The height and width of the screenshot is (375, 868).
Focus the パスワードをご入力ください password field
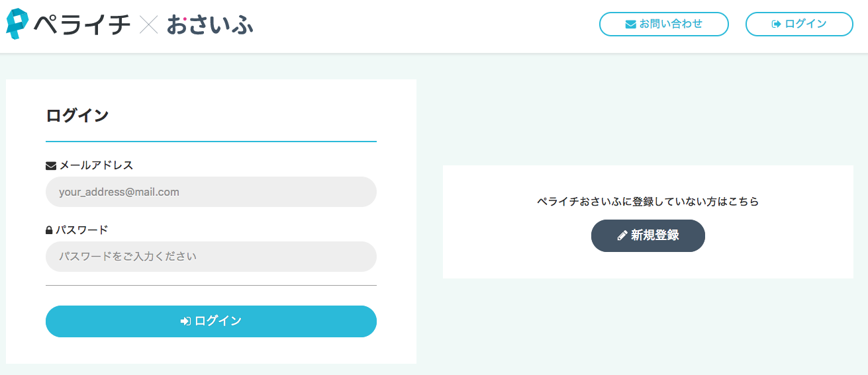point(211,257)
